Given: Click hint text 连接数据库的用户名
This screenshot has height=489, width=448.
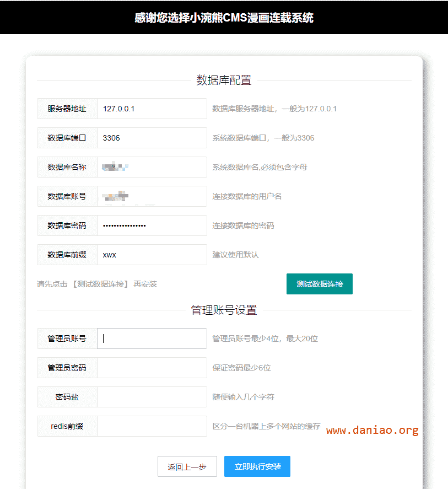Looking at the screenshot, I should pyautogui.click(x=247, y=196).
